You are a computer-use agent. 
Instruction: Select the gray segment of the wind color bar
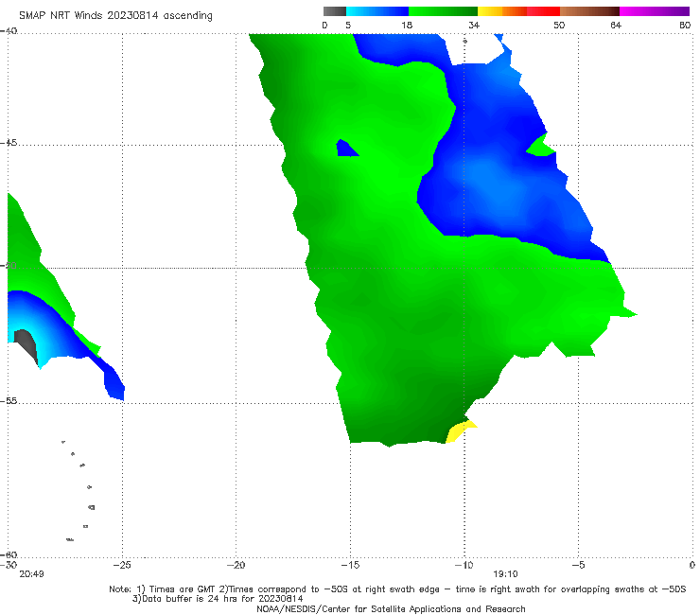tap(334, 11)
